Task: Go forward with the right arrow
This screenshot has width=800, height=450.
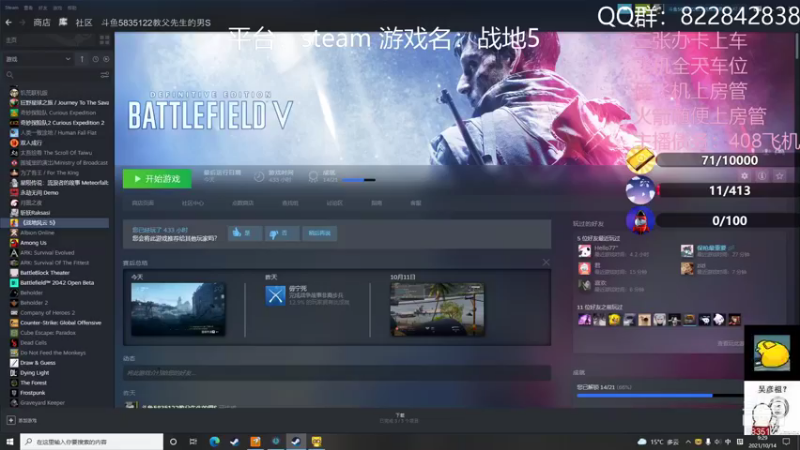Action: pyautogui.click(x=22, y=22)
